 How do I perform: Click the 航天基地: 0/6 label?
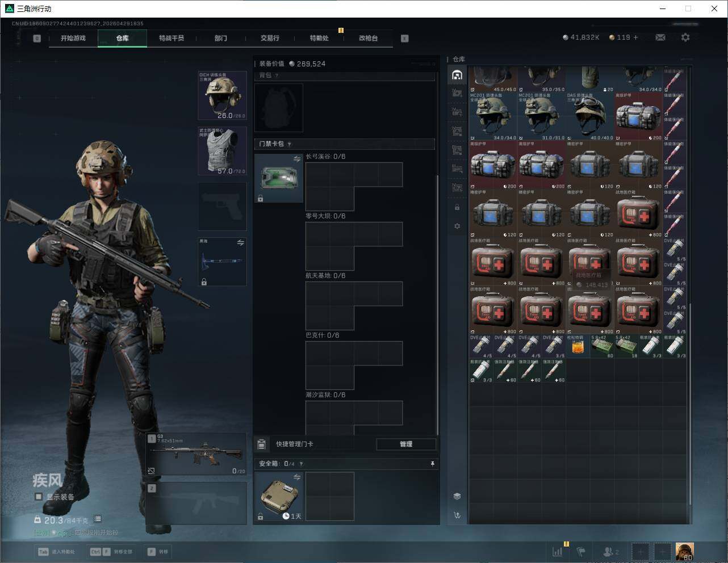(325, 276)
